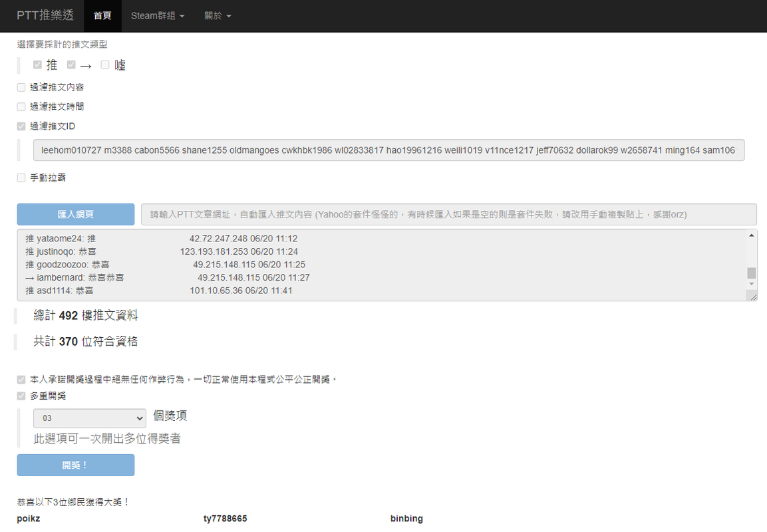Image resolution: width=767 pixels, height=532 pixels.
Task: Uncheck 過濾推文ID checkbox
Action: click(21, 126)
